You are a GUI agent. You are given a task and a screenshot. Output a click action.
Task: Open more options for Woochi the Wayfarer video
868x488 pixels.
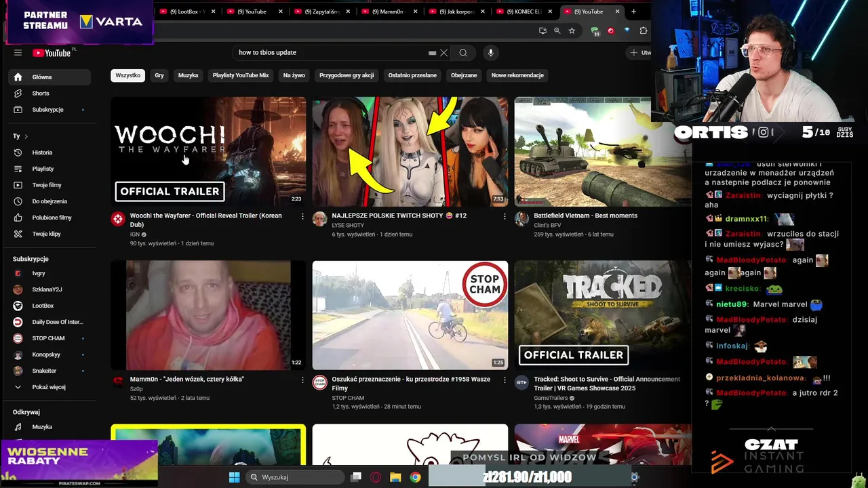(x=302, y=216)
